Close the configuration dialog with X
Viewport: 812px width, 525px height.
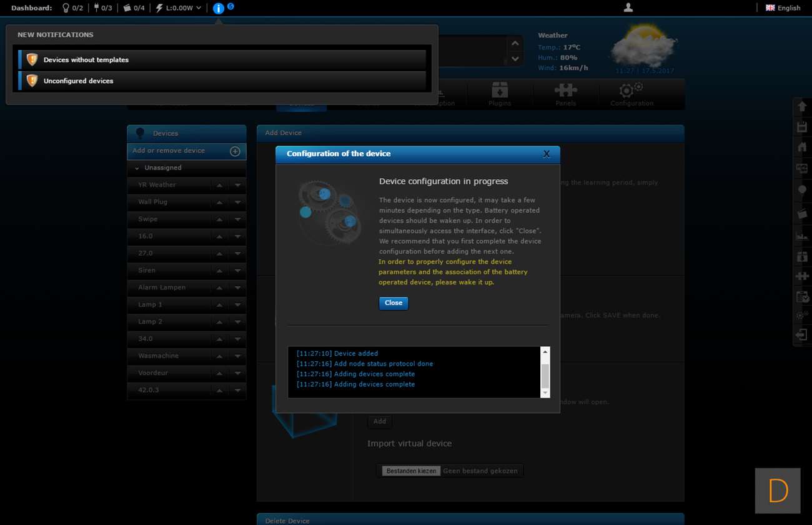pos(547,154)
